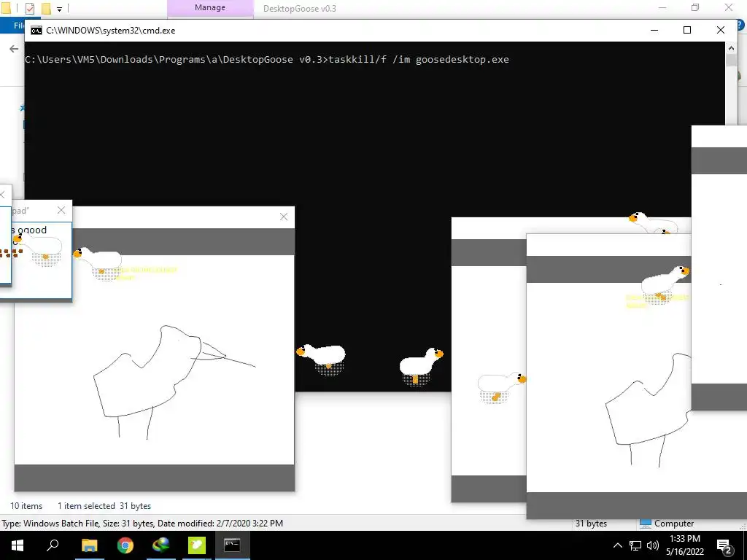Launch Google Chrome from the taskbar
The image size is (747, 560).
click(x=125, y=545)
